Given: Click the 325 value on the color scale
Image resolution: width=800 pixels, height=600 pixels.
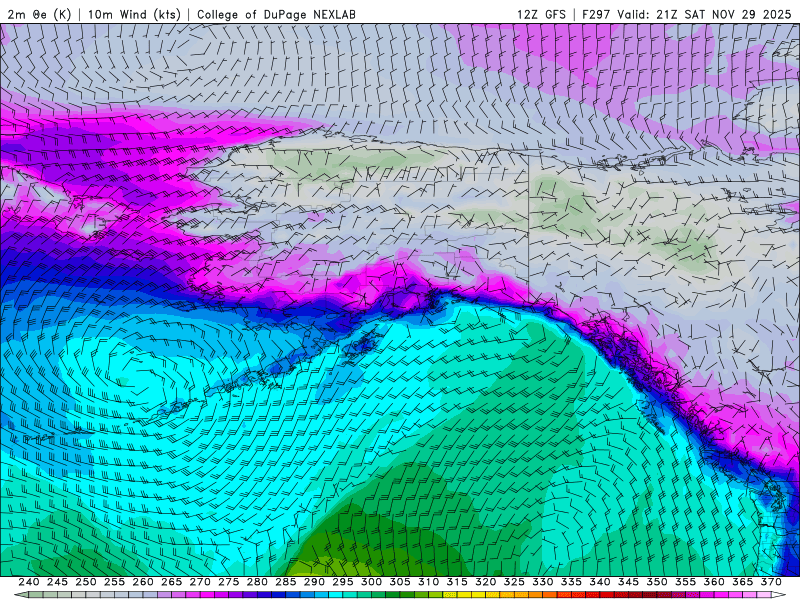Looking at the screenshot, I should tap(514, 582).
